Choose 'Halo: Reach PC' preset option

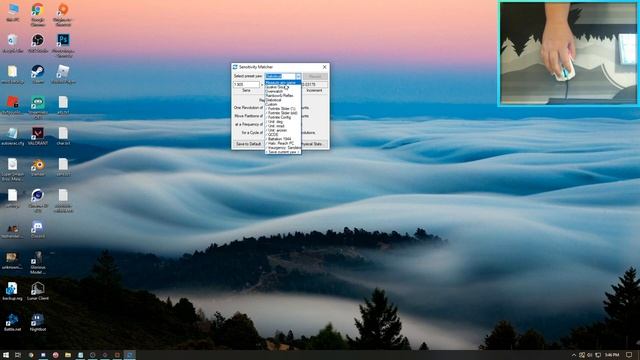(x=283, y=143)
